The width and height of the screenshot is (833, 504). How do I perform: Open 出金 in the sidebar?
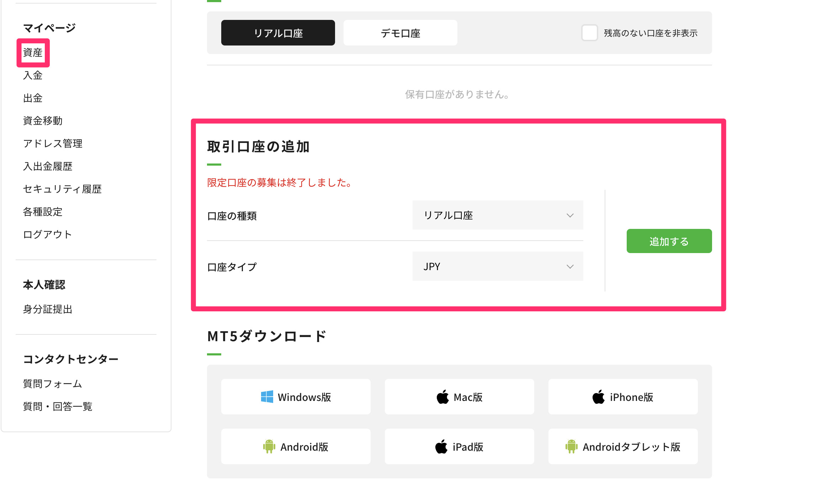pyautogui.click(x=33, y=98)
